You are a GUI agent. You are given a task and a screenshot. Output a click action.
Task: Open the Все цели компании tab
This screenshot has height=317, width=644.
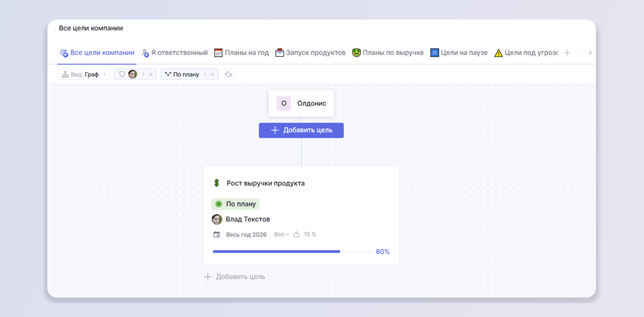click(x=98, y=53)
